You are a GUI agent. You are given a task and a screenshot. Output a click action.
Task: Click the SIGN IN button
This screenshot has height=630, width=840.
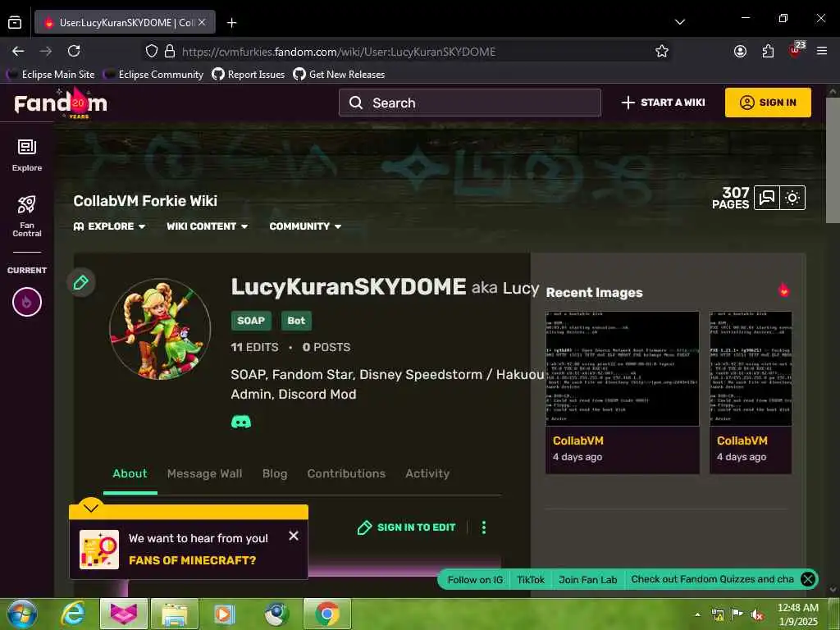click(x=768, y=103)
